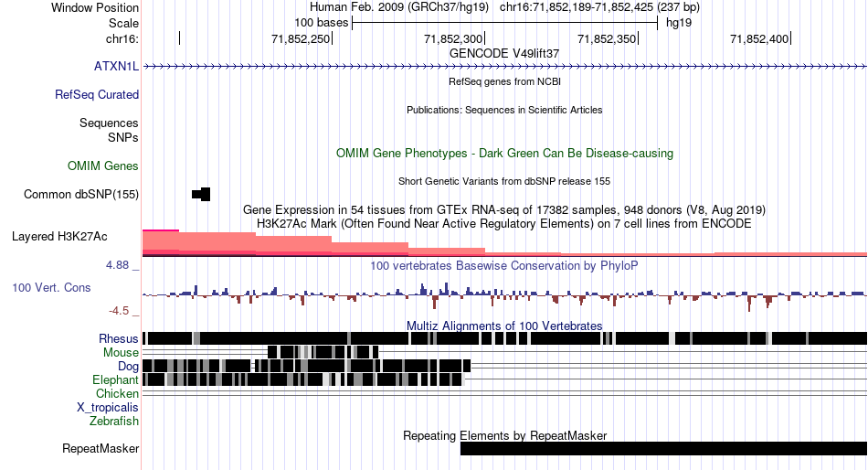Click the -4.5 conservation scale value
Screen dimensions: 868x470
coord(119,311)
